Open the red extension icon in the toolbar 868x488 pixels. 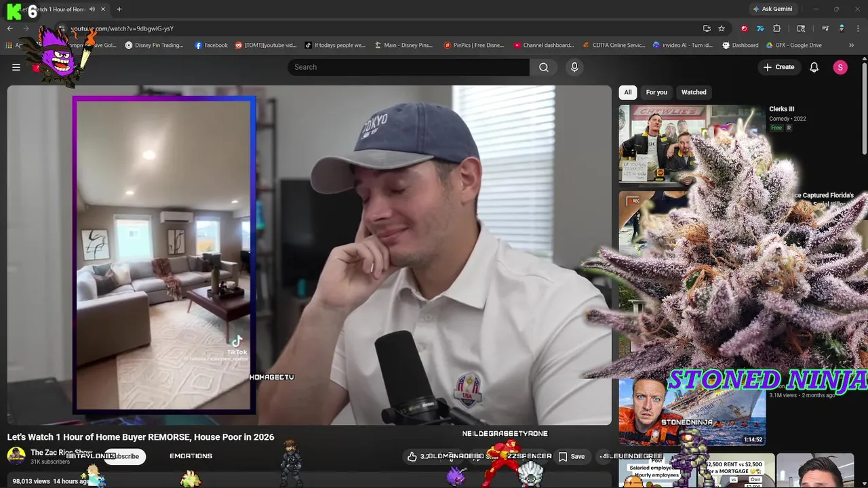pos(744,28)
